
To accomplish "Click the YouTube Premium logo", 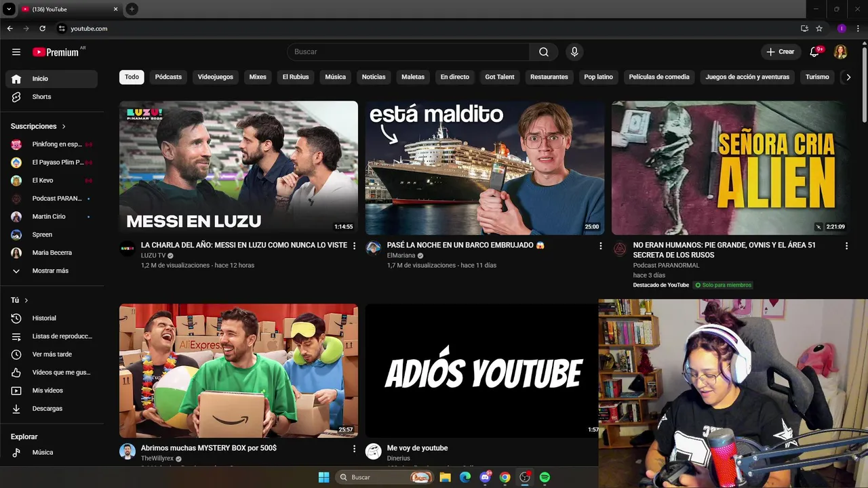I will coord(56,52).
